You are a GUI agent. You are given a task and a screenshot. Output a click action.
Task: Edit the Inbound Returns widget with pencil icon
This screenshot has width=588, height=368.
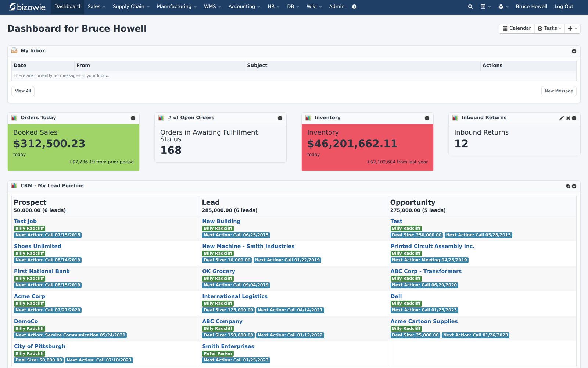click(561, 118)
